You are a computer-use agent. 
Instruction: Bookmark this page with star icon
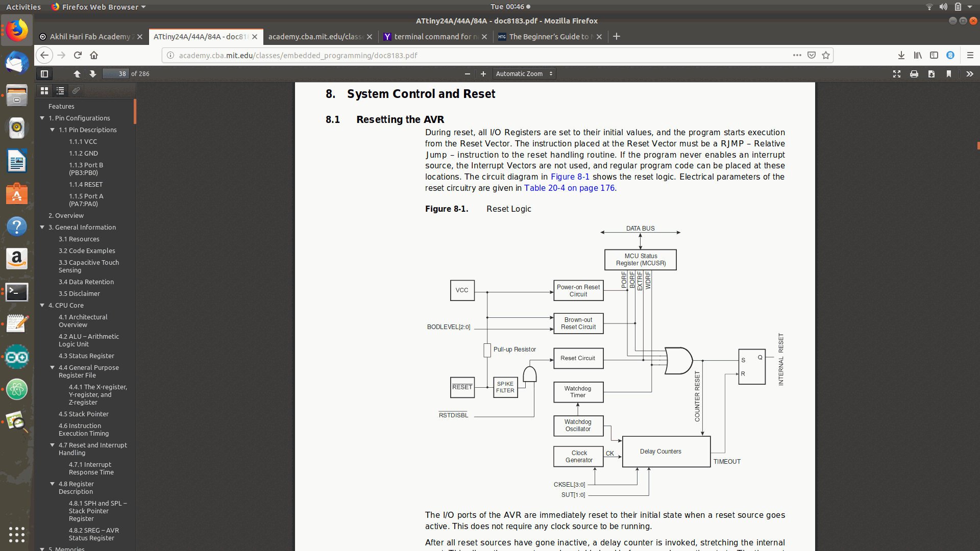coord(826,55)
